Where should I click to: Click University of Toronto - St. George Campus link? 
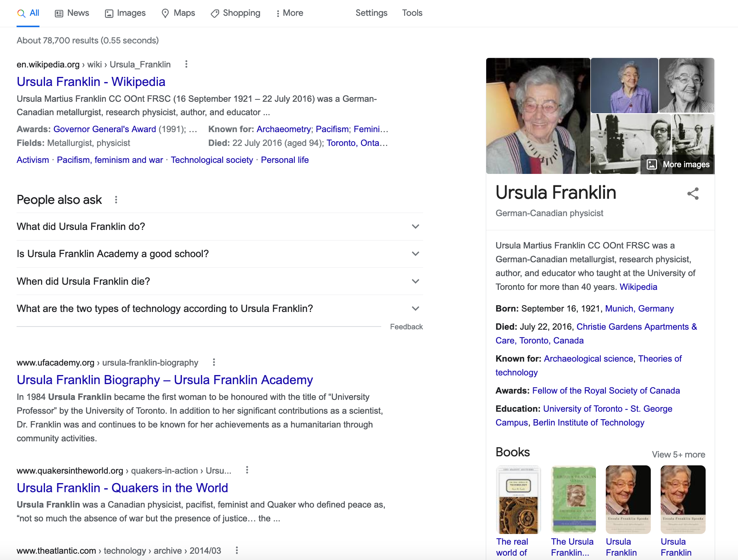584,416
